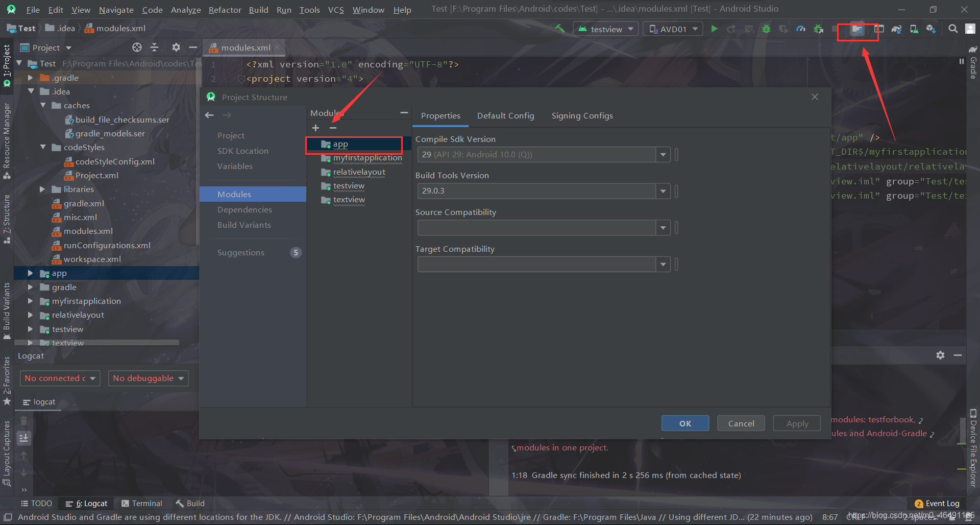Image resolution: width=980 pixels, height=525 pixels.
Task: Open Project Structure toolbar icon
Action: coord(857,29)
